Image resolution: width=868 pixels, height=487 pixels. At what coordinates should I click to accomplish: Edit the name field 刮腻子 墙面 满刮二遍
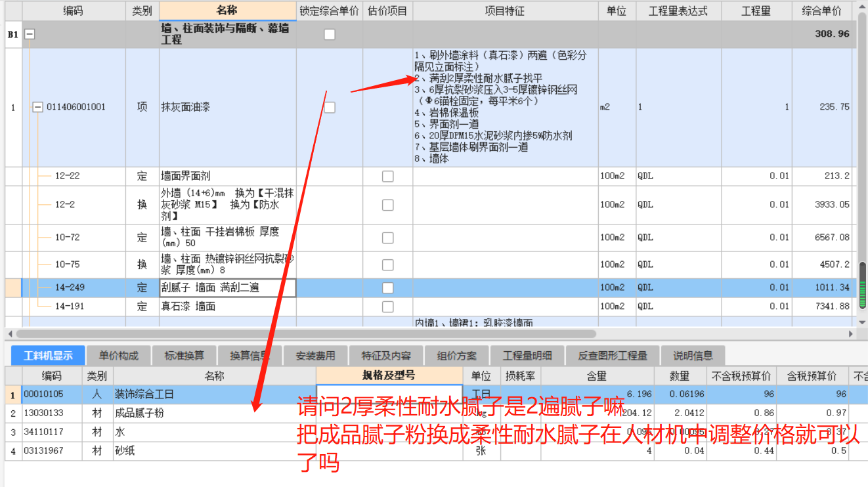pyautogui.click(x=228, y=287)
